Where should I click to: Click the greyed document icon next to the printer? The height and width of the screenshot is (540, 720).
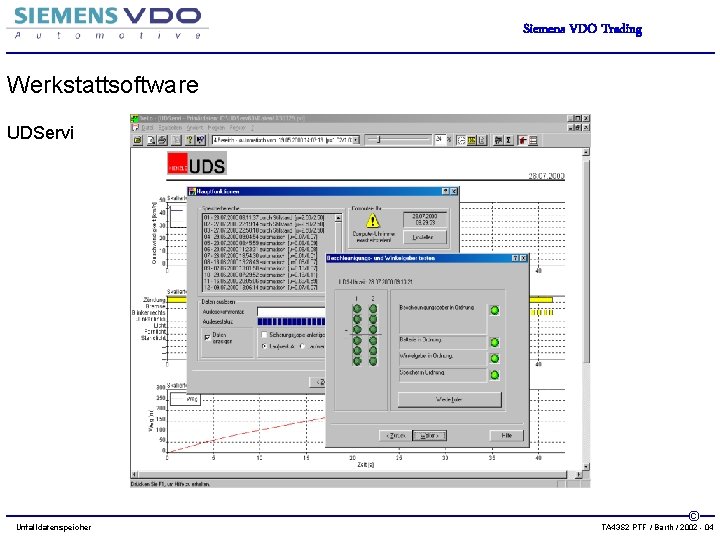176,141
